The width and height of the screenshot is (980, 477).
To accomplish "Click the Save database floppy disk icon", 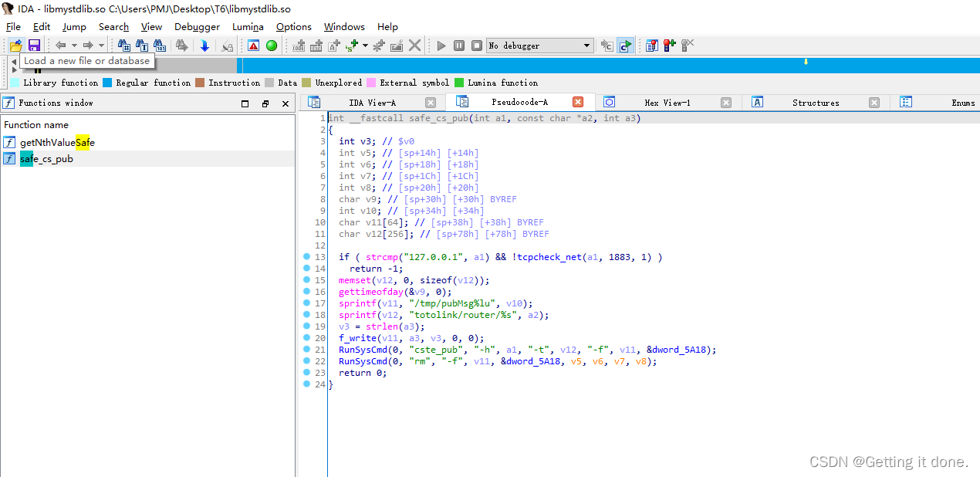I will coord(34,46).
